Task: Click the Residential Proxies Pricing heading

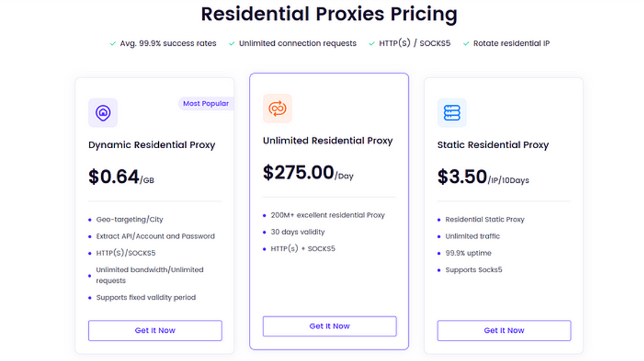Action: [x=329, y=14]
